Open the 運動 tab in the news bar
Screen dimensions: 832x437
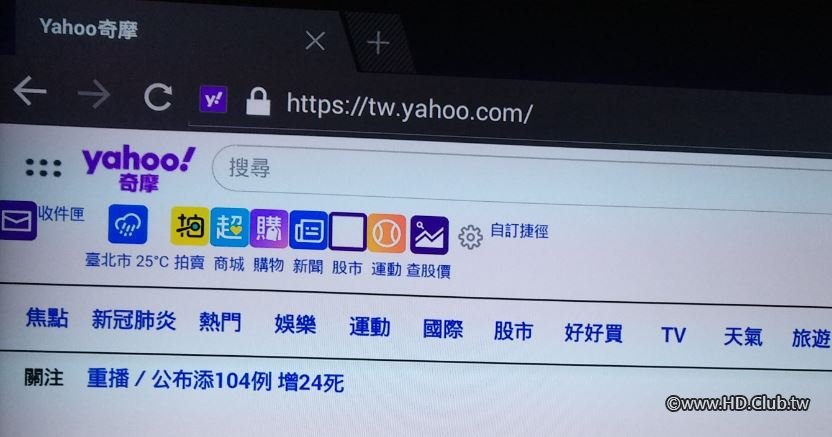(x=370, y=327)
